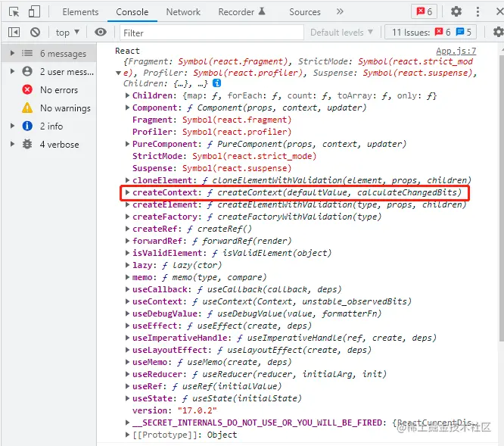Expand the memo property
The width and height of the screenshot is (504, 446).
point(127,277)
